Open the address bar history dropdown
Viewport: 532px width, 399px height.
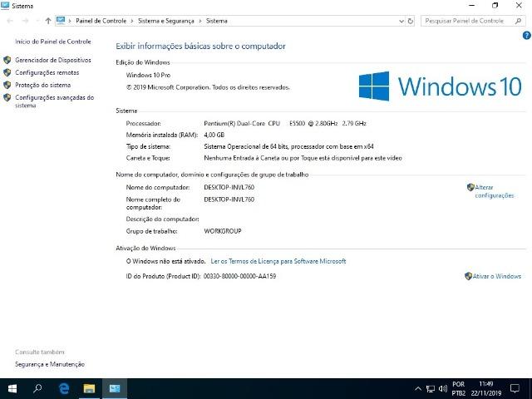401,21
